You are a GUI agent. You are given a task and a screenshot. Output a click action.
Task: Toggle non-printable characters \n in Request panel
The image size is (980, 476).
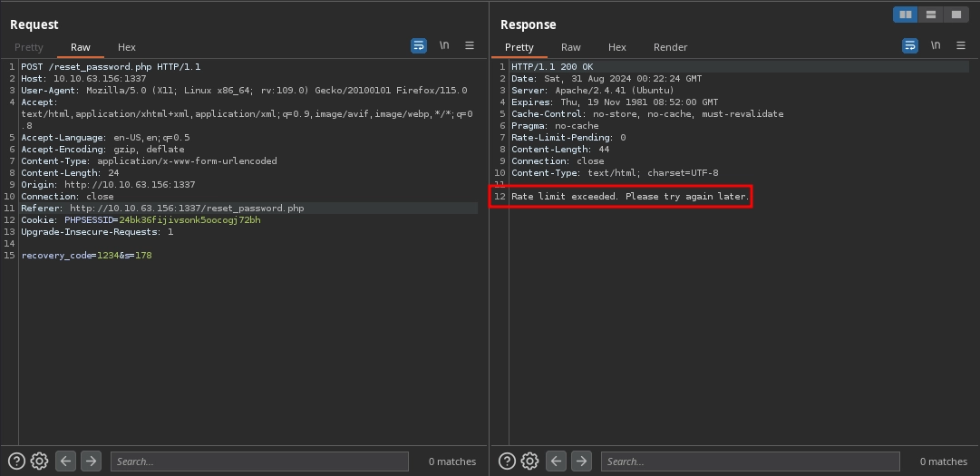coord(444,45)
